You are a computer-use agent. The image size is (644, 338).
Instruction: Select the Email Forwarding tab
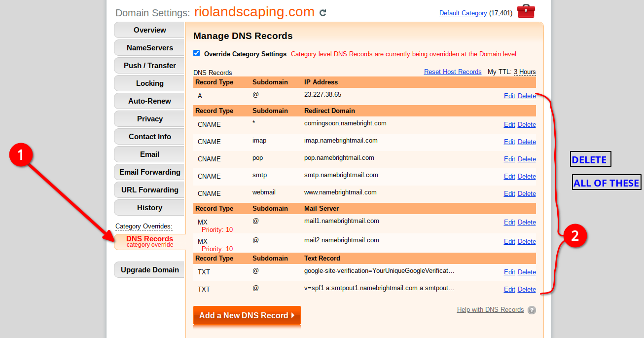pyautogui.click(x=149, y=172)
